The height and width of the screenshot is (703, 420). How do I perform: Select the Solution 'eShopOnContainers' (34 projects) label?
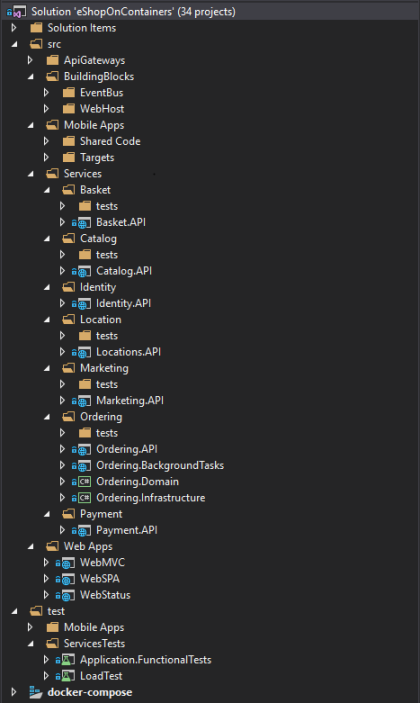click(x=133, y=12)
